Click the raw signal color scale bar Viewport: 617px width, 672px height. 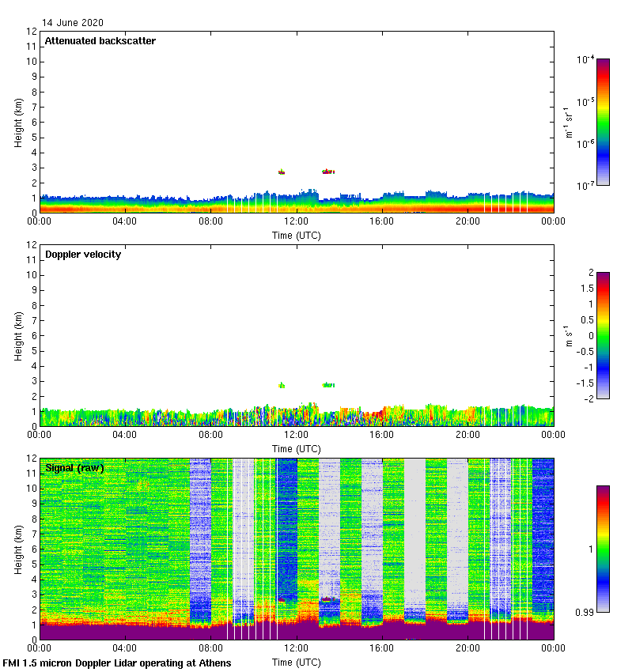603,549
